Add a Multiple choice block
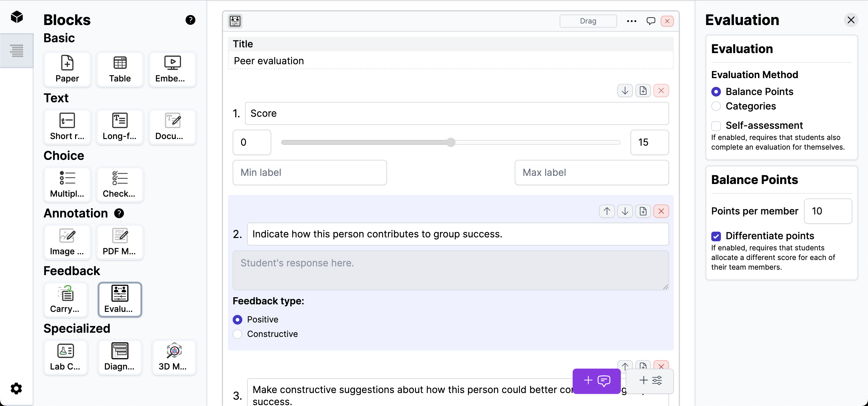This screenshot has width=868, height=406. (67, 185)
